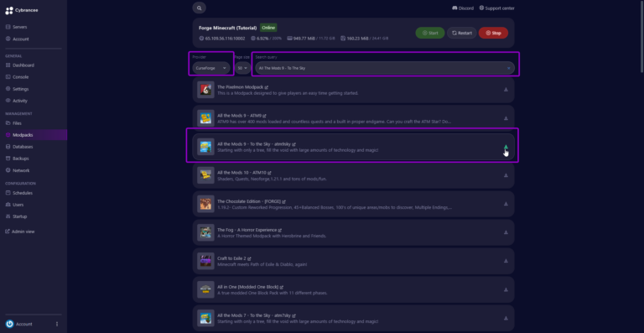Viewport: 644px width, 333px height.
Task: Install The Pixelmon Modpack via download icon
Action: tap(506, 90)
